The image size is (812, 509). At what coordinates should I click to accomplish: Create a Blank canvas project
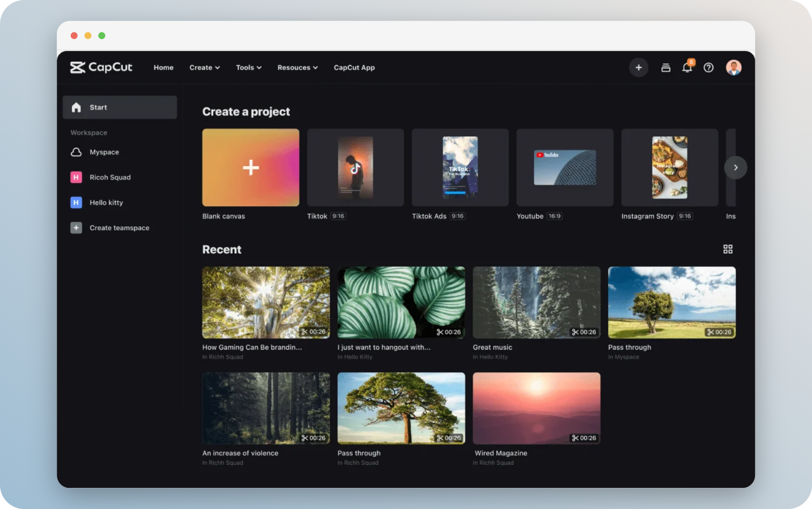pyautogui.click(x=250, y=167)
